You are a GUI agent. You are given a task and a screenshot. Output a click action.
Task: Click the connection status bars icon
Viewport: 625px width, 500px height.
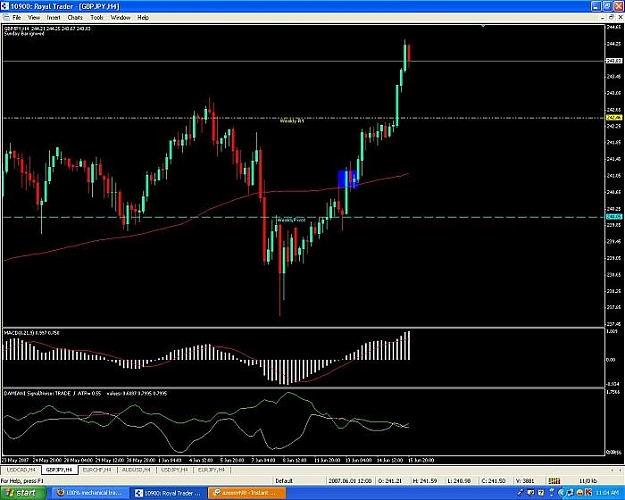click(x=555, y=481)
